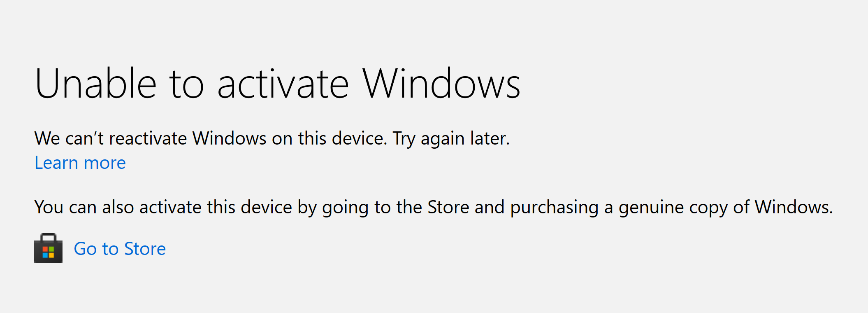Click the 'We can't reactivate Windows' text

(150, 138)
